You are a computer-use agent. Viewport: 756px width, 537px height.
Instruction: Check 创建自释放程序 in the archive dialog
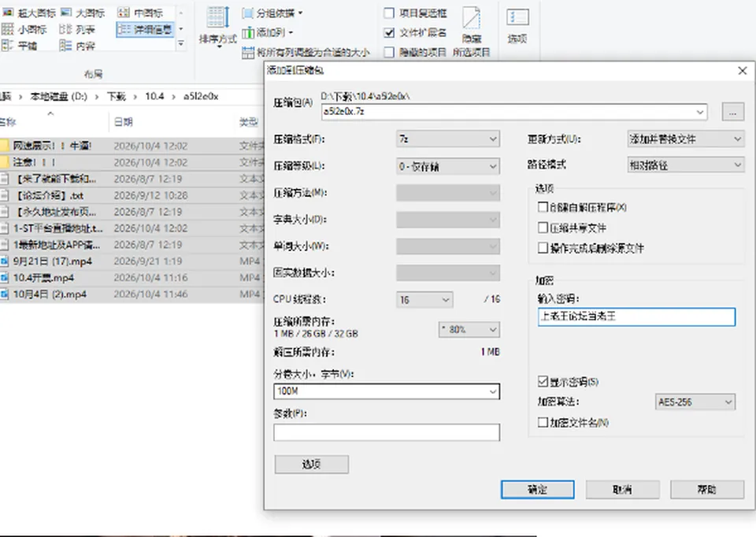coord(543,207)
